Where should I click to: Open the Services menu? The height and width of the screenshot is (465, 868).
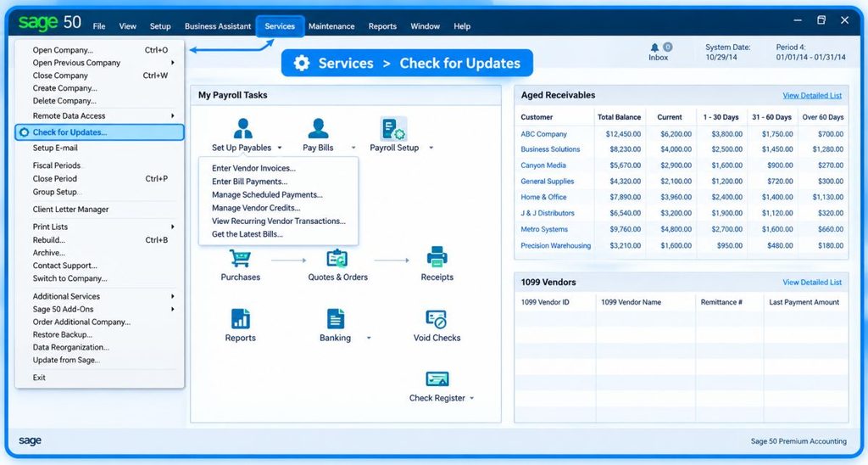[x=280, y=26]
